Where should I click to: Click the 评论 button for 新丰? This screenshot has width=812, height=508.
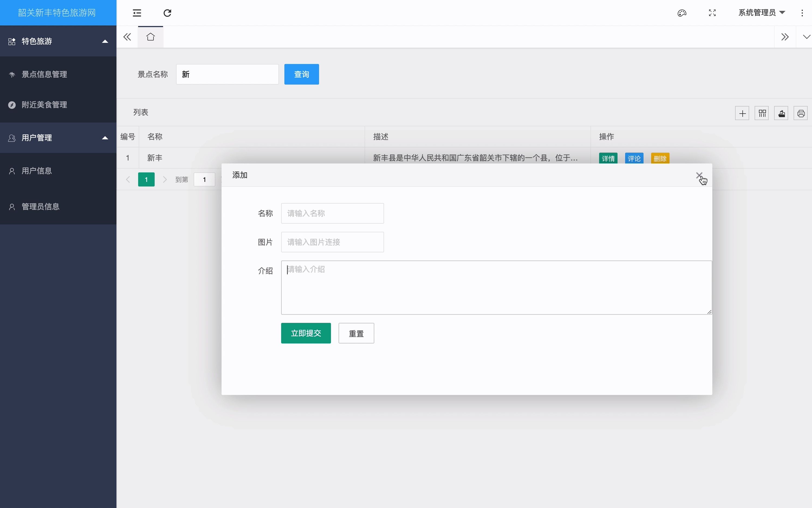click(x=634, y=158)
